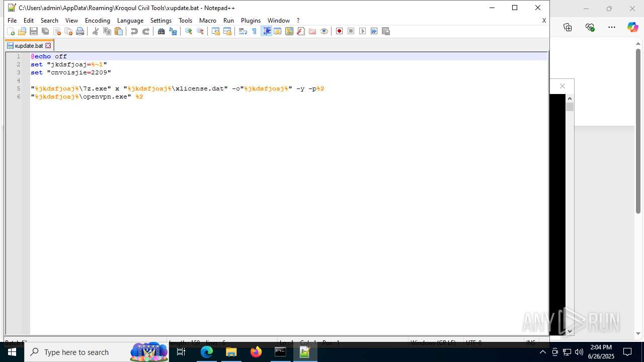
Task: Toggle the monitoring eye icon
Action: coord(324,31)
